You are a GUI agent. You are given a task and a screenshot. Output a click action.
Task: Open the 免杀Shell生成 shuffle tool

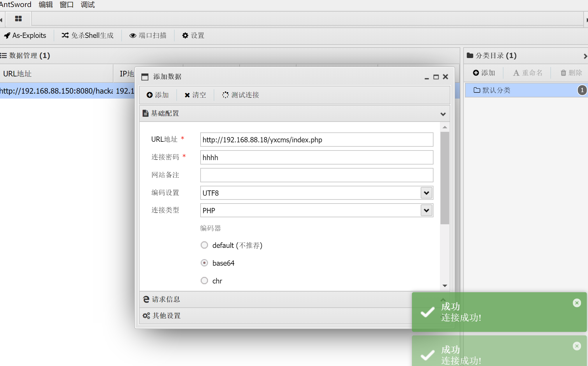click(x=87, y=36)
